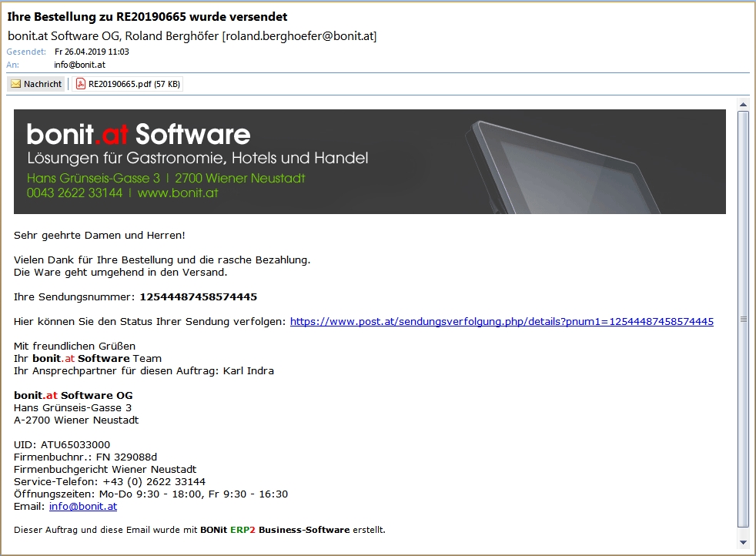Click 'A-2700 Wiener Neustadt' in the signature
Viewport: 756px width, 556px height.
[76, 420]
